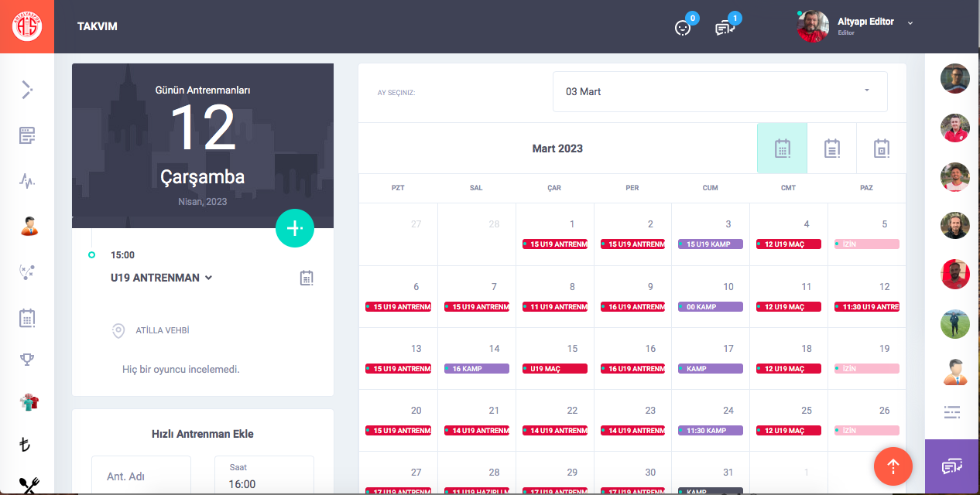Click the calendar icon beside U19 ANTRENMAN

[307, 278]
